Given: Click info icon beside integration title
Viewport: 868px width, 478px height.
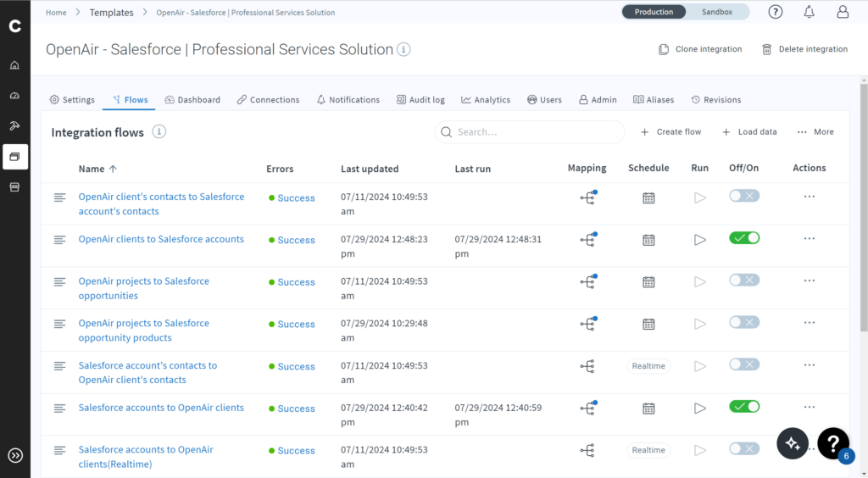Looking at the screenshot, I should tap(403, 49).
